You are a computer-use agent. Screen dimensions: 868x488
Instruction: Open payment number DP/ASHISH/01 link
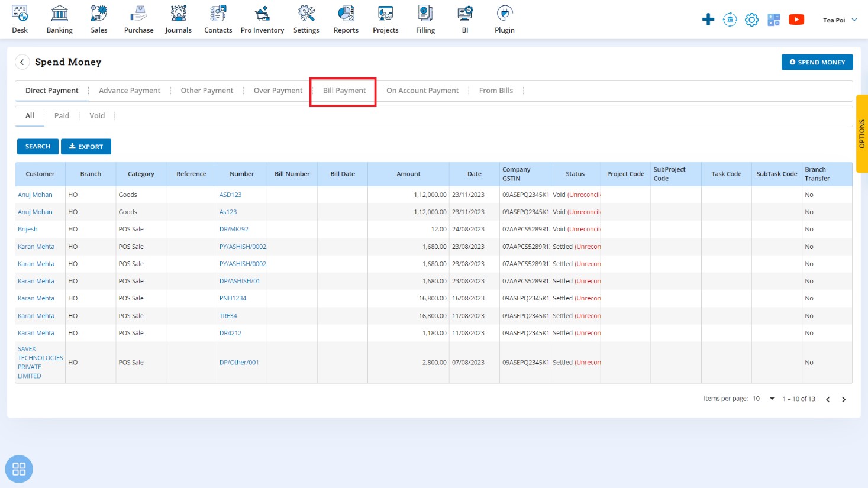(240, 281)
